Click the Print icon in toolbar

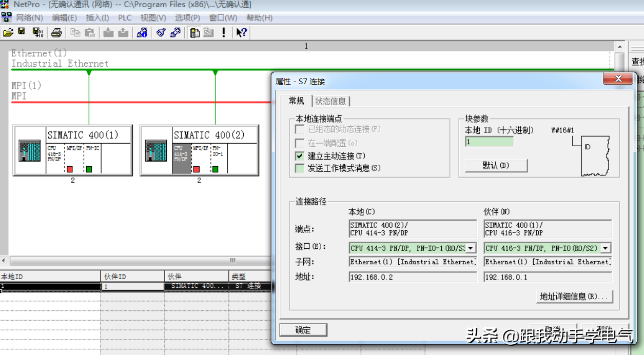tap(56, 32)
